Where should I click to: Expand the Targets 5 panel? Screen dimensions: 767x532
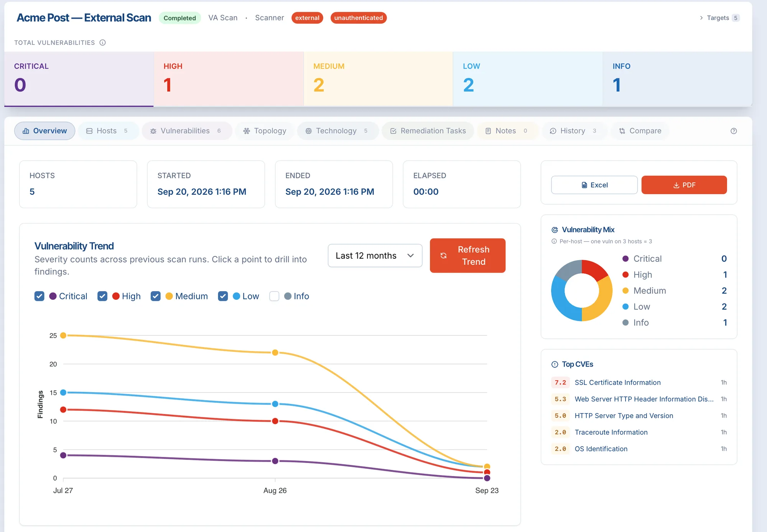click(719, 18)
